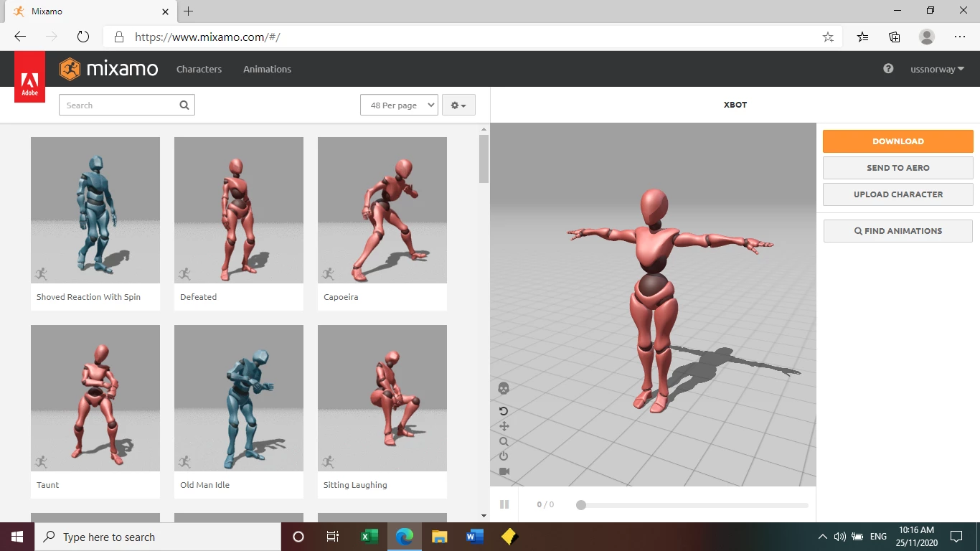Open the browser favorites list icon
The width and height of the screenshot is (980, 551).
(862, 37)
